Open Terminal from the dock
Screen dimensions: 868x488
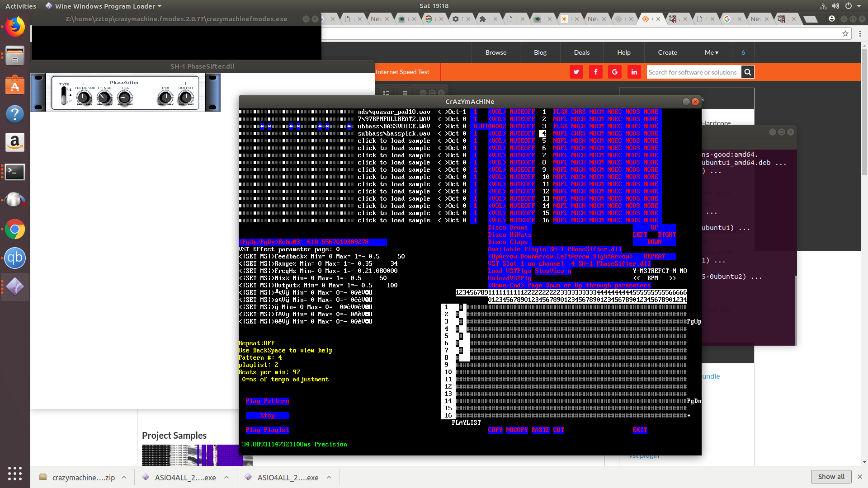point(15,172)
